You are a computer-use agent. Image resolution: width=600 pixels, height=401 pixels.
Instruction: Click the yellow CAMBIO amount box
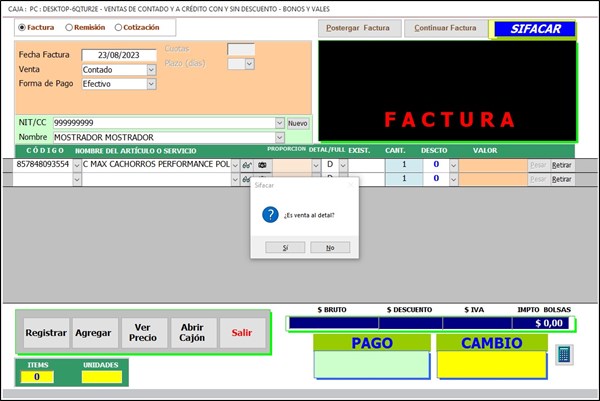pyautogui.click(x=491, y=365)
